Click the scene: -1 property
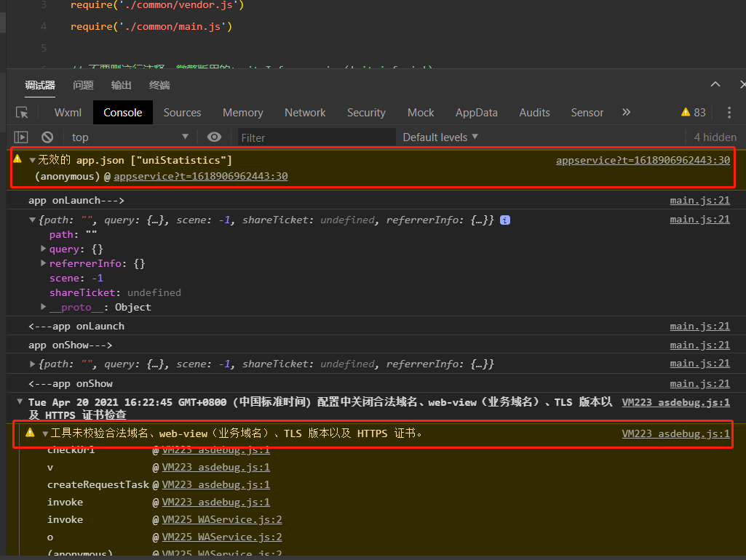Image resolution: width=746 pixels, height=560 pixels. 76,278
